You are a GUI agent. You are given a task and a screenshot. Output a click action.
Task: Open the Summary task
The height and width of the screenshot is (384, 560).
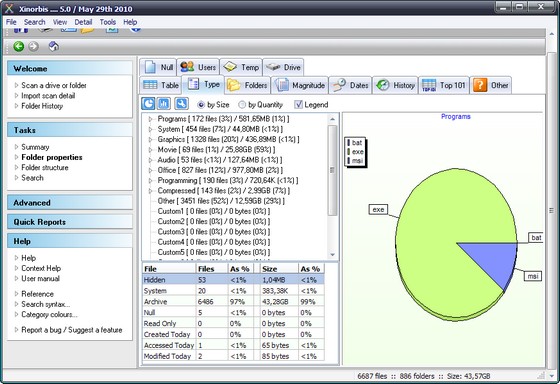[35, 147]
